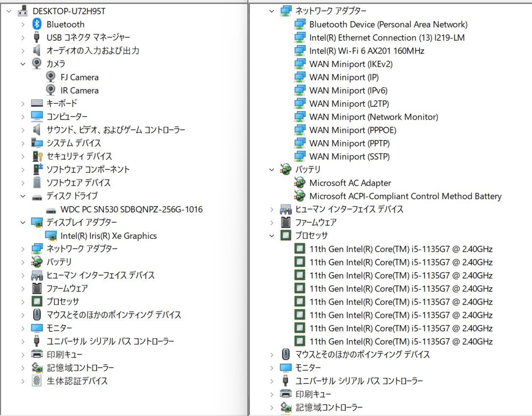The width and height of the screenshot is (532, 416).
Task: Select the WAN Miniport (IKEv2) entry
Action: coord(351,64)
